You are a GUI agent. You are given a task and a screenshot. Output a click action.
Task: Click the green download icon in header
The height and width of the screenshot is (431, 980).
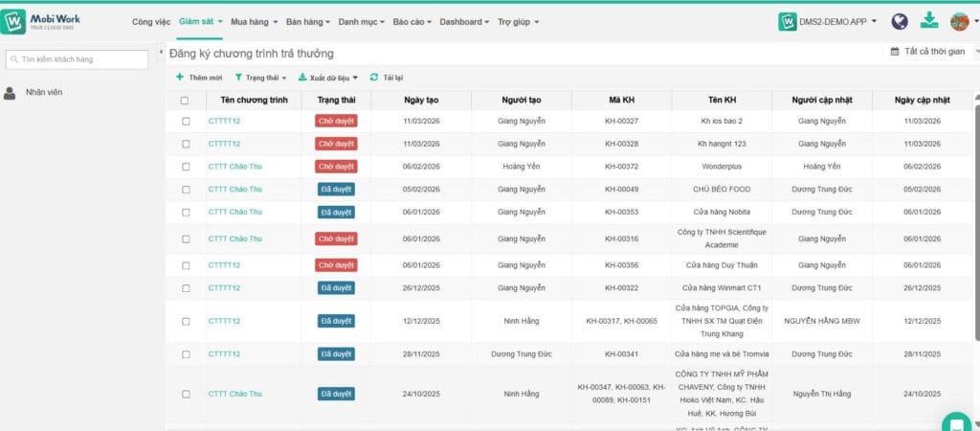[x=928, y=20]
